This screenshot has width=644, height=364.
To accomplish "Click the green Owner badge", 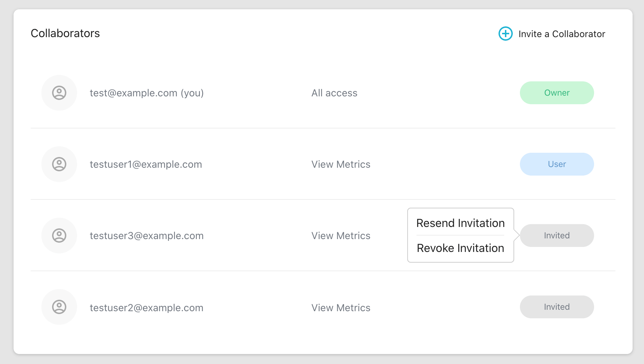I will (x=557, y=93).
